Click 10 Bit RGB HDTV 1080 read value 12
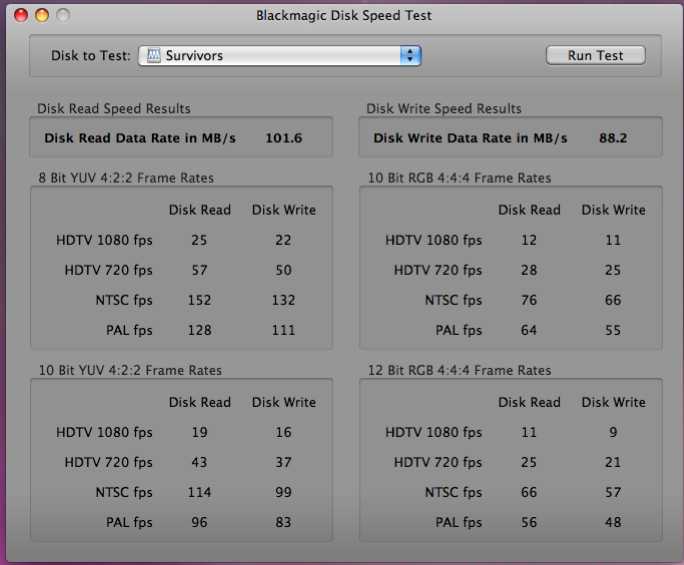The image size is (684, 565). point(529,240)
